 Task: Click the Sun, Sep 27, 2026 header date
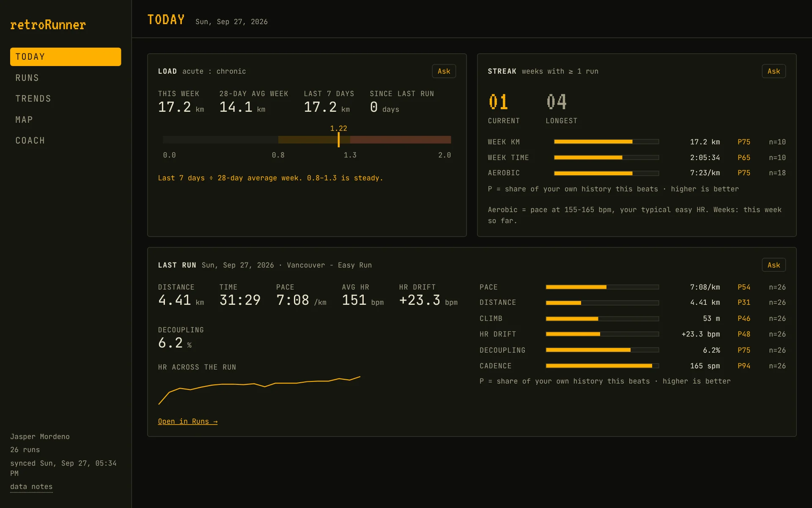click(231, 22)
